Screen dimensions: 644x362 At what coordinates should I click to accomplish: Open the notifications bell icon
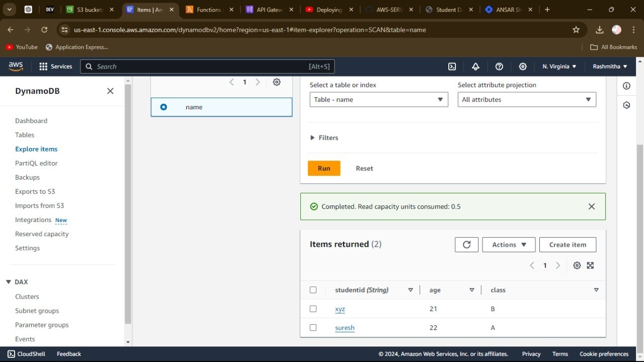475,66
